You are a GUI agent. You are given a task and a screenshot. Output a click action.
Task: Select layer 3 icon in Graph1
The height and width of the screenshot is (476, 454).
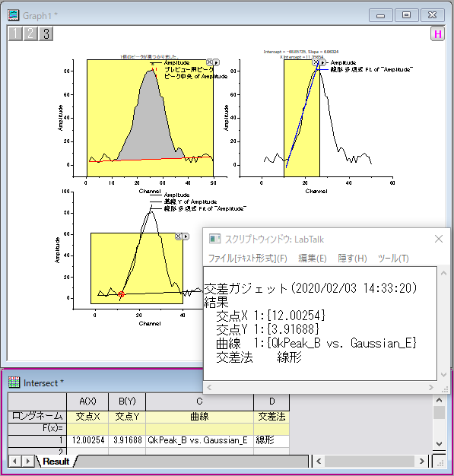[46, 33]
